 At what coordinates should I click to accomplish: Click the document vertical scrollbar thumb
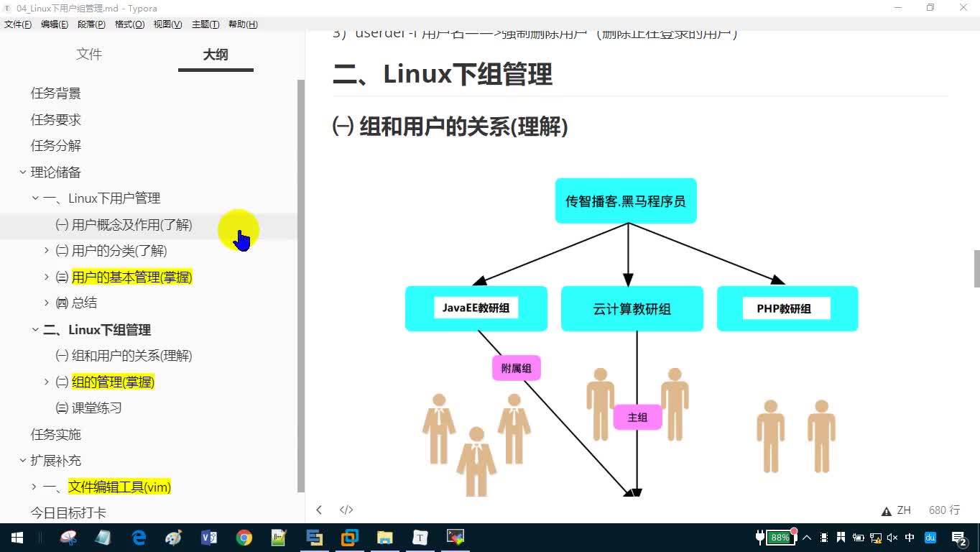[x=976, y=269]
